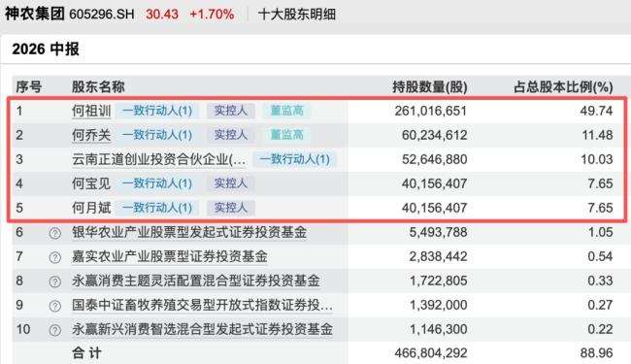Viewport: 631px width, 364px height.
Task: Click the question icon in row 9 国泰中证畜牧养殖
Action: [x=54, y=306]
